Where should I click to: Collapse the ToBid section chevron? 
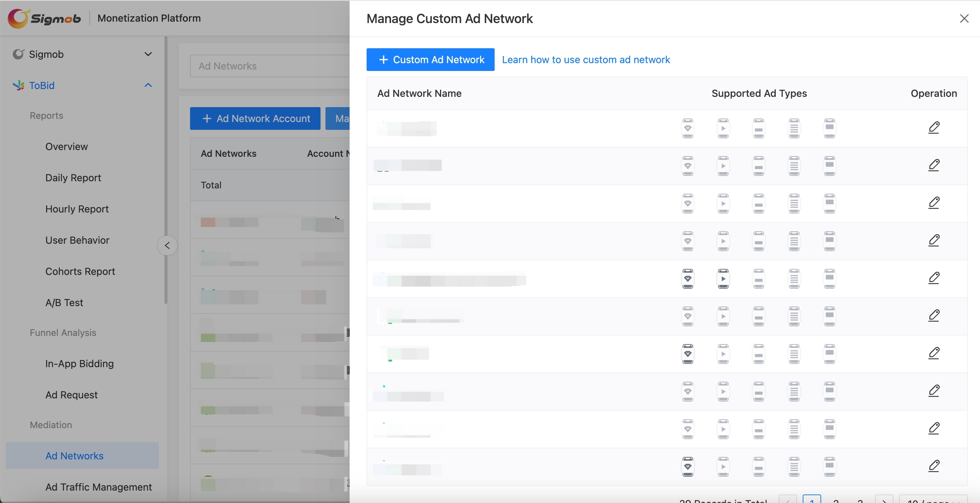(x=148, y=85)
